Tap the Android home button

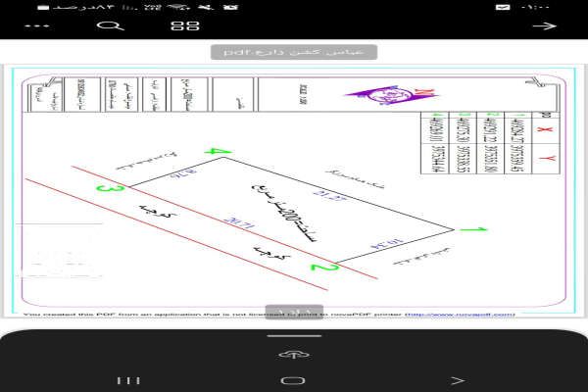[x=293, y=381]
